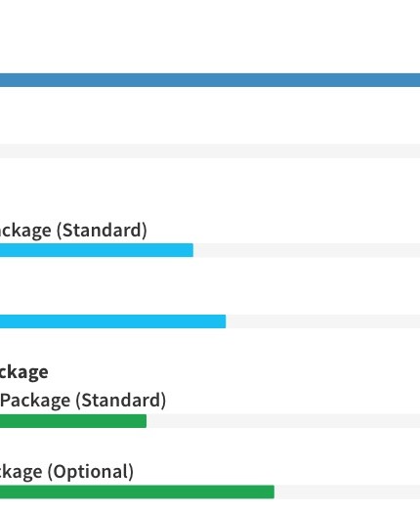Click the "(Optional)" label text
The image size is (420, 511).
pyautogui.click(x=91, y=471)
